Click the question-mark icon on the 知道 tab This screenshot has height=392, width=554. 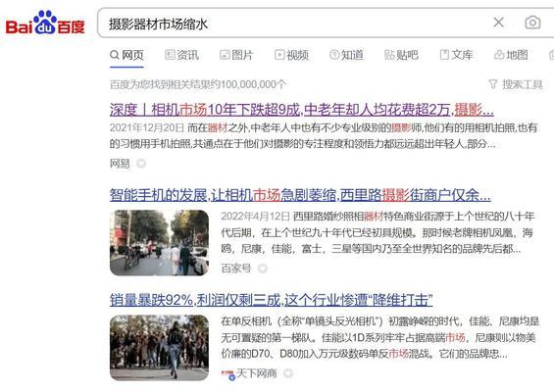click(334, 55)
